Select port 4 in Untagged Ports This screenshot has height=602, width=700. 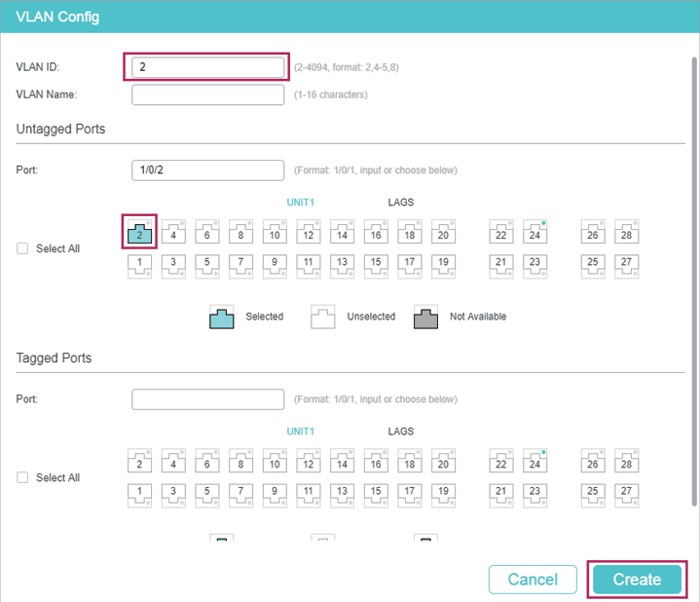(x=173, y=234)
